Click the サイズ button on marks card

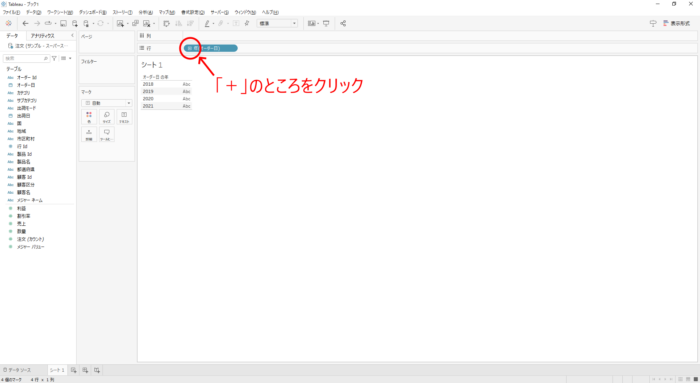pos(107,117)
